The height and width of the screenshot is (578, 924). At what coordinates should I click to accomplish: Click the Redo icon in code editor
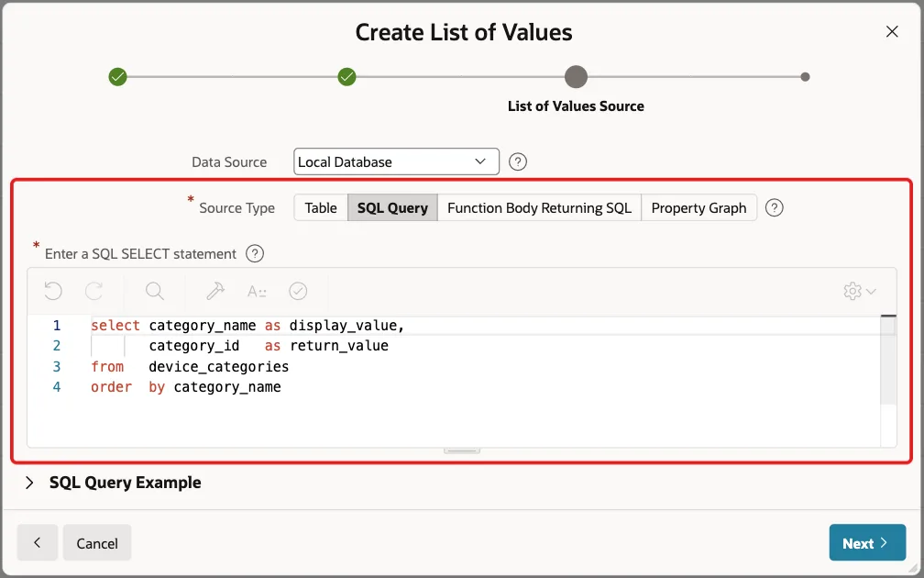pyautogui.click(x=94, y=291)
